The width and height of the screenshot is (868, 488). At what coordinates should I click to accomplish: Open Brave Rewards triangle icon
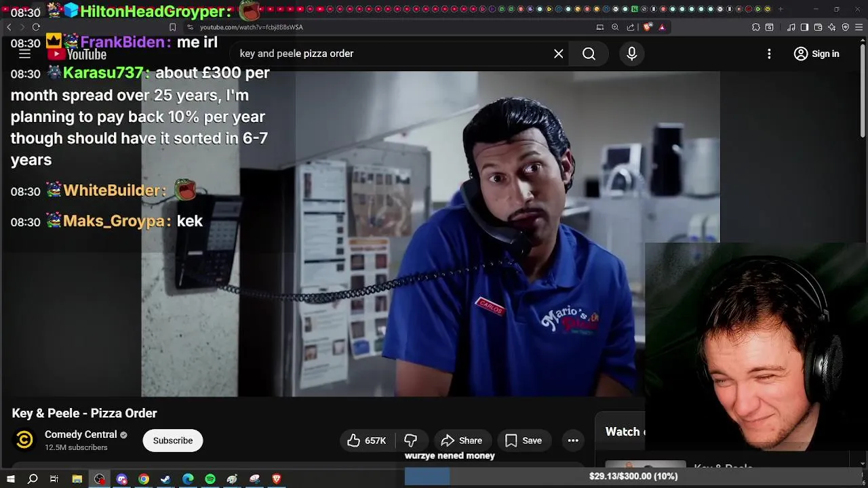coord(662,27)
